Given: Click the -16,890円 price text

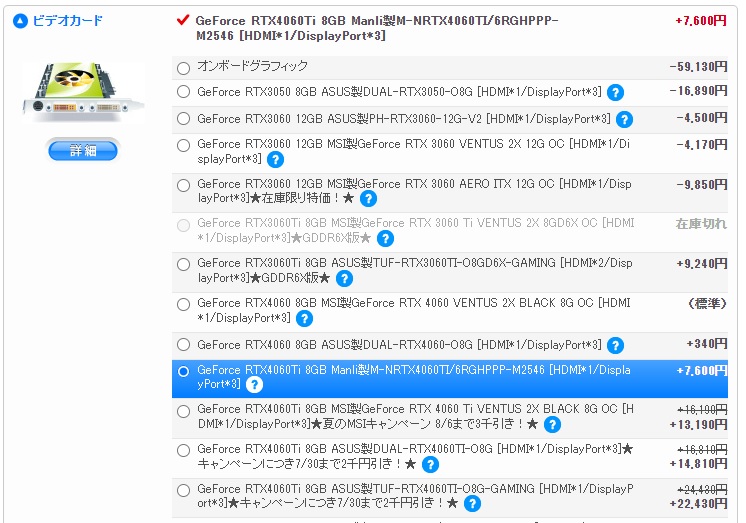Looking at the screenshot, I should click(698, 90).
